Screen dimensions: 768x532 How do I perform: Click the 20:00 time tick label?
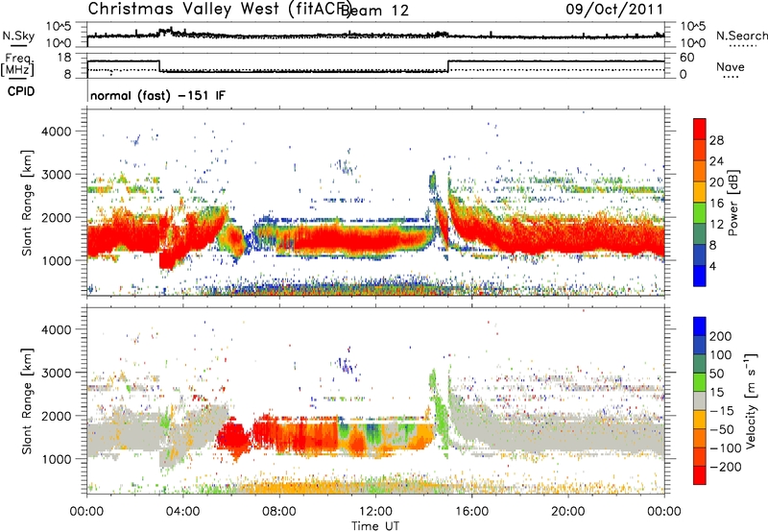567,512
